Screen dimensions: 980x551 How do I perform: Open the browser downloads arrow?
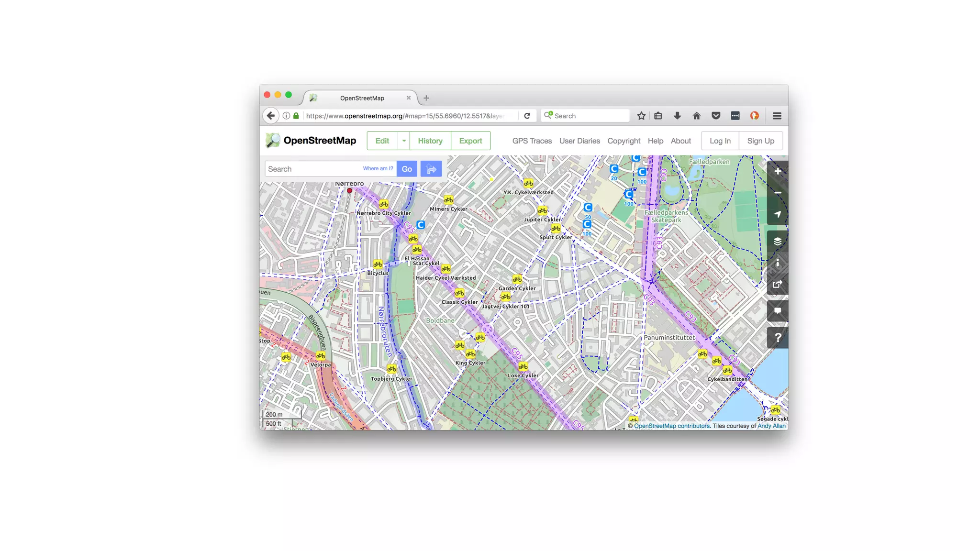click(x=677, y=116)
